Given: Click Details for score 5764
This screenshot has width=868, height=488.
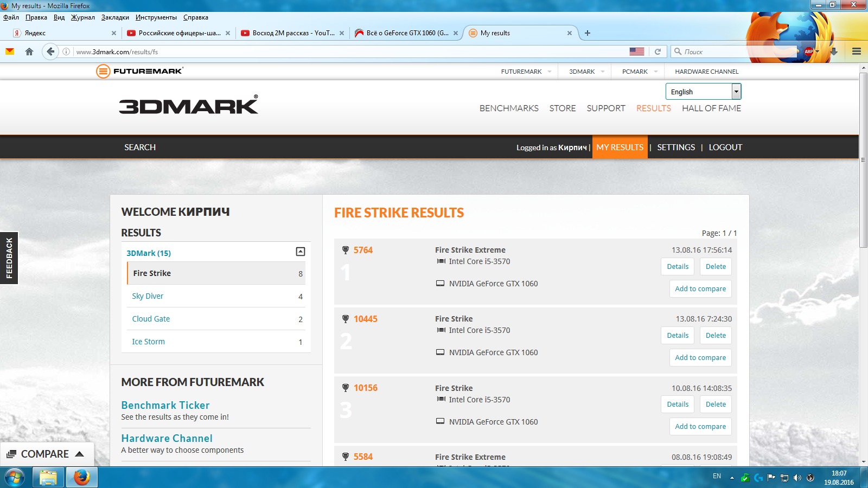Looking at the screenshot, I should (678, 266).
